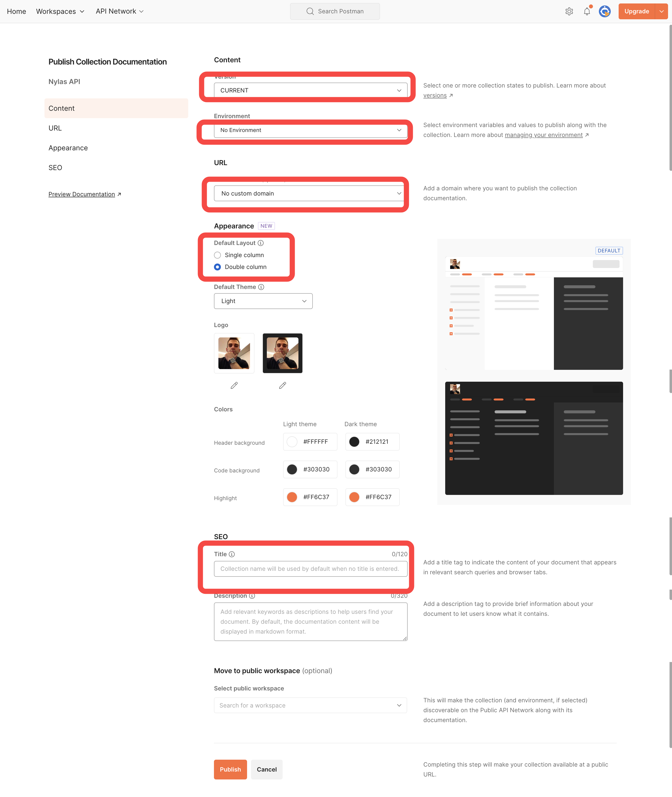The height and width of the screenshot is (797, 672).
Task: Select the Single column radio button
Action: pyautogui.click(x=217, y=255)
